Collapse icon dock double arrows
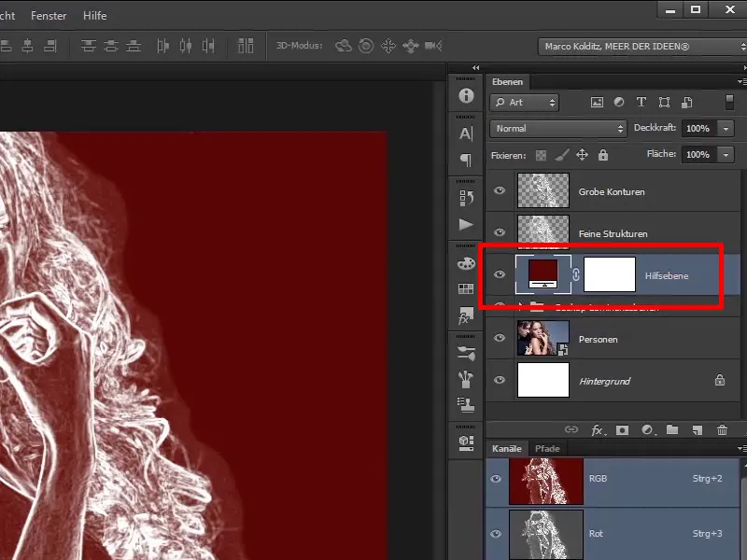747x560 pixels. (x=475, y=67)
